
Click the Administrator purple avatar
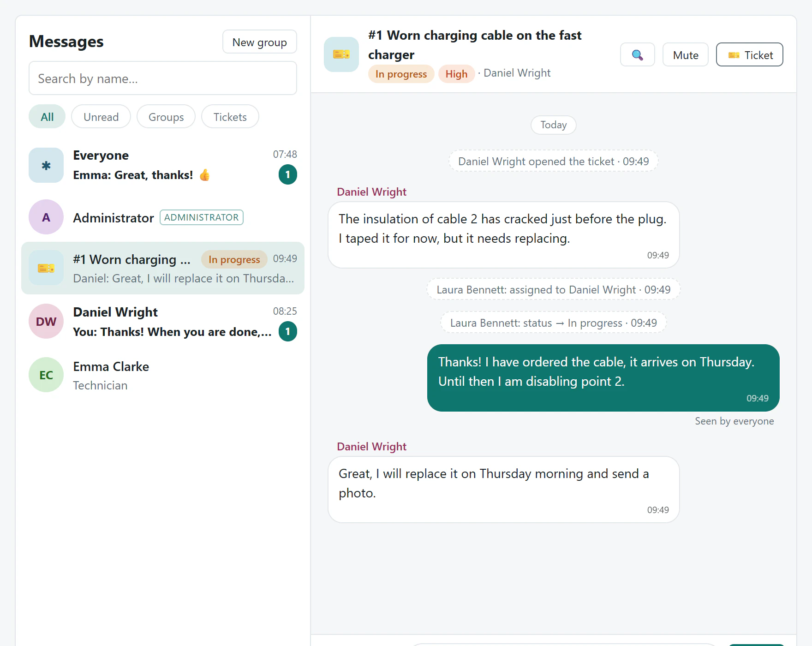46,217
